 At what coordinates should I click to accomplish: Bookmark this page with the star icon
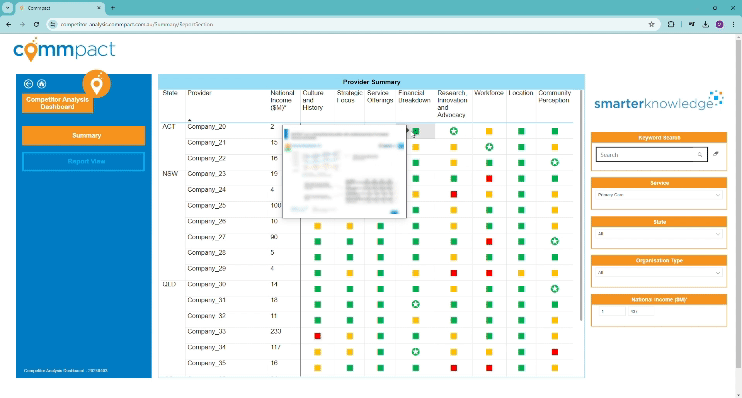651,24
